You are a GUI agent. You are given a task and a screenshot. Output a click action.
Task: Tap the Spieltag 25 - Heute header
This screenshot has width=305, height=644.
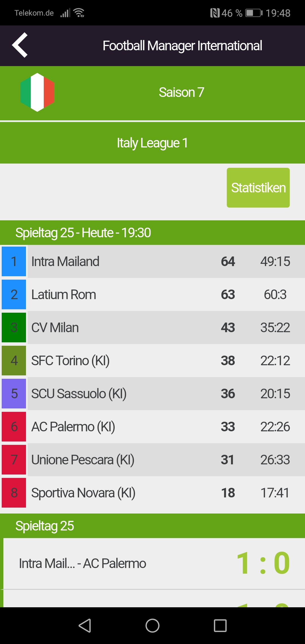point(152,233)
